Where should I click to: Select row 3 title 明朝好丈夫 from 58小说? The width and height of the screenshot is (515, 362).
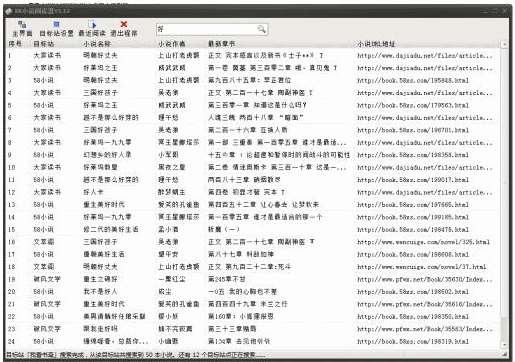(x=100, y=80)
